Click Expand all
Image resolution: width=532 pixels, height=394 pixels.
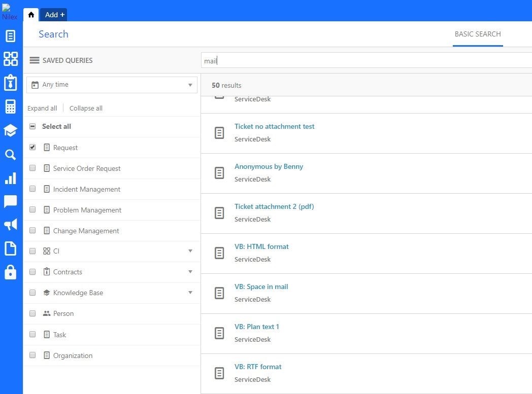pos(42,108)
